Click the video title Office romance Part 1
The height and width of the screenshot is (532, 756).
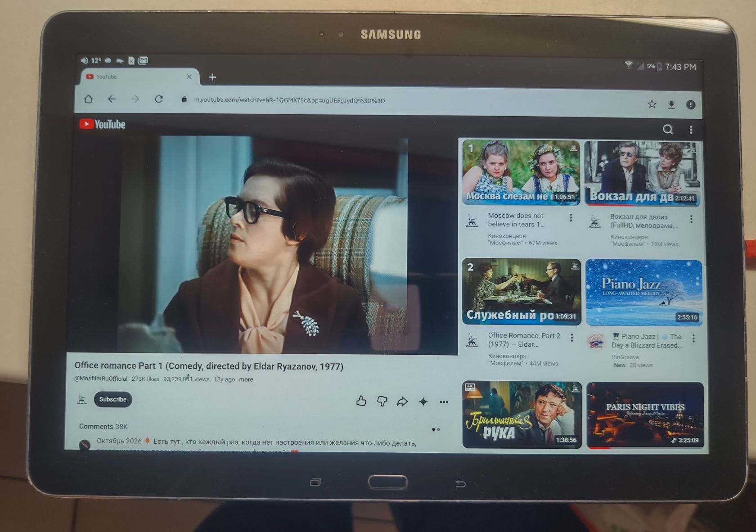(x=209, y=366)
